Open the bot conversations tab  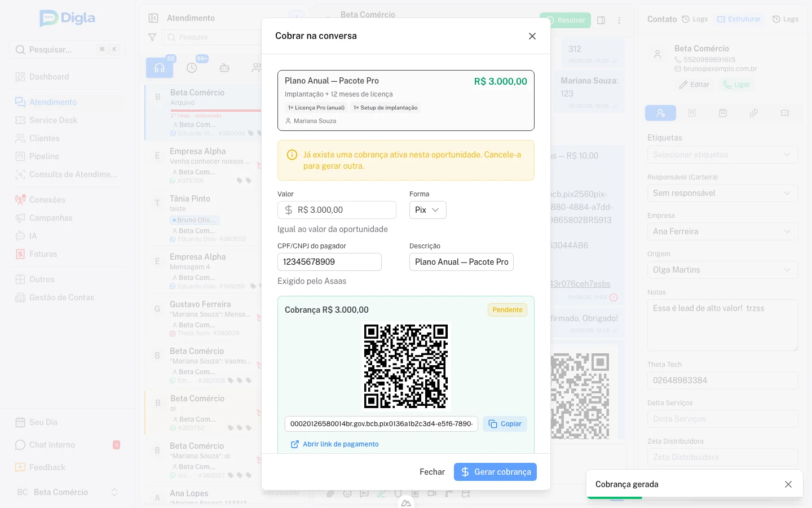(x=224, y=68)
